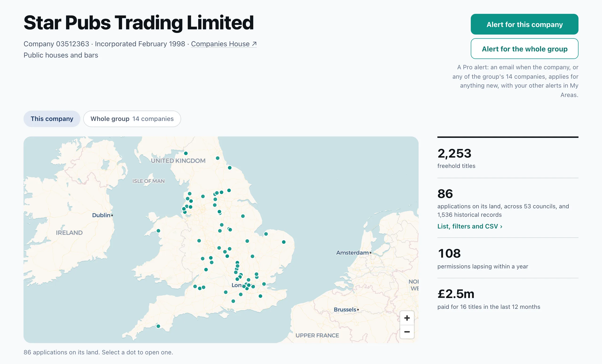Screen dimensions: 602x364
Task: Open the Companies House external link
Action: [x=224, y=44]
